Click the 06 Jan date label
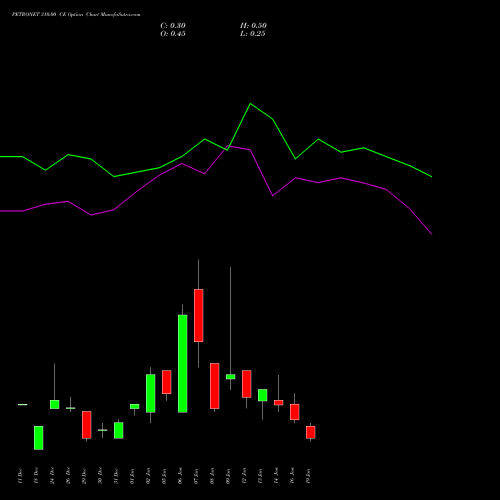500x500 pixels. tap(180, 476)
